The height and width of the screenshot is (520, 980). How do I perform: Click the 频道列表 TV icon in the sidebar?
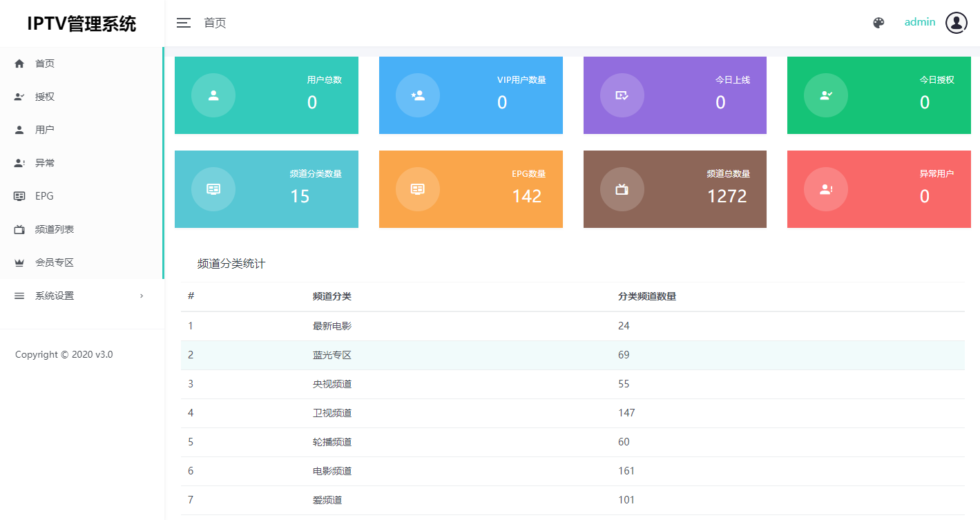click(x=19, y=229)
